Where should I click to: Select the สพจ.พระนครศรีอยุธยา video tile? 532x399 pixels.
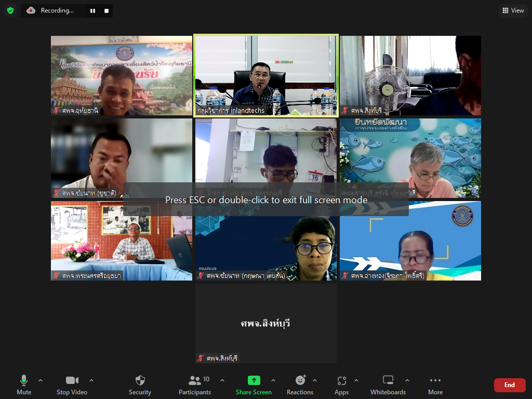click(122, 241)
